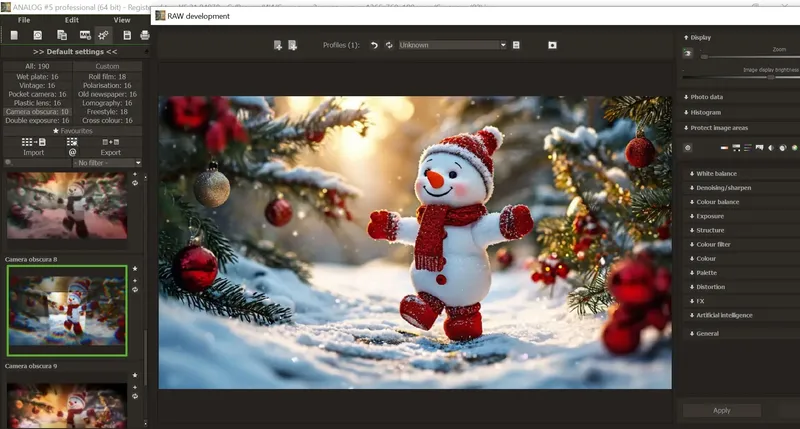Open settings via the gears icon
The width and height of the screenshot is (800, 429).
click(104, 35)
